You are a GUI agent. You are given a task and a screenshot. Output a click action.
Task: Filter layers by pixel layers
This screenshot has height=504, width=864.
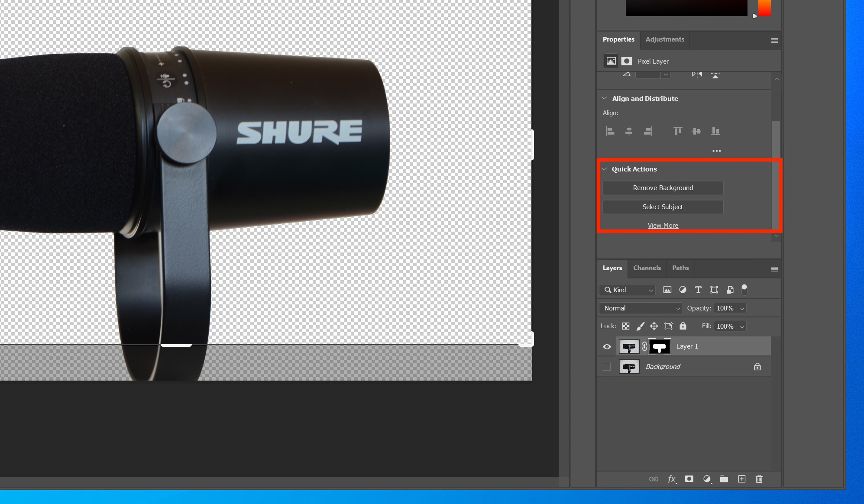[667, 290]
